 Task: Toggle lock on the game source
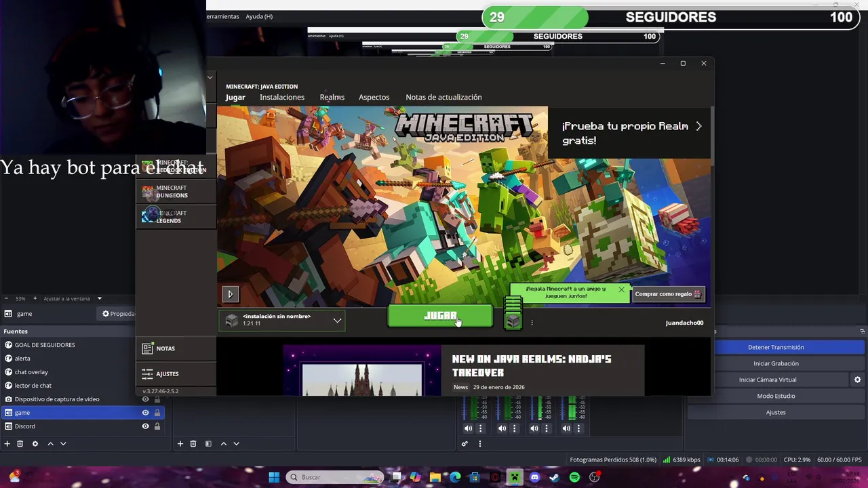[x=157, y=413]
